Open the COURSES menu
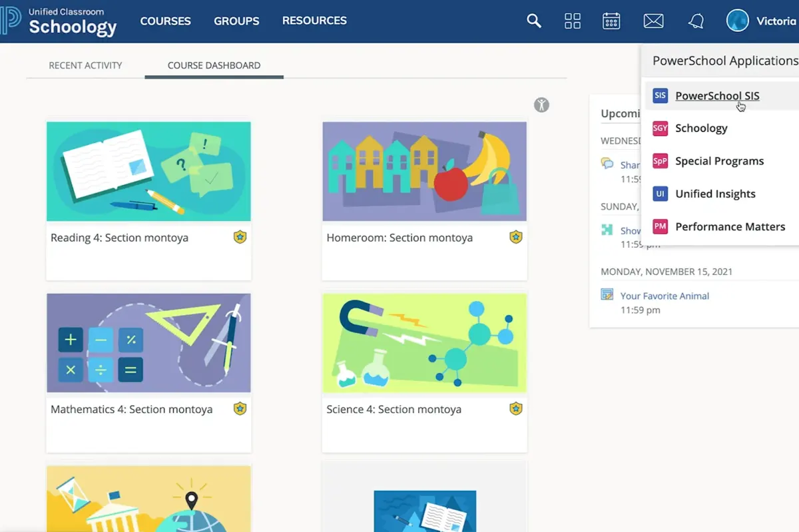This screenshot has width=799, height=532. pyautogui.click(x=165, y=21)
